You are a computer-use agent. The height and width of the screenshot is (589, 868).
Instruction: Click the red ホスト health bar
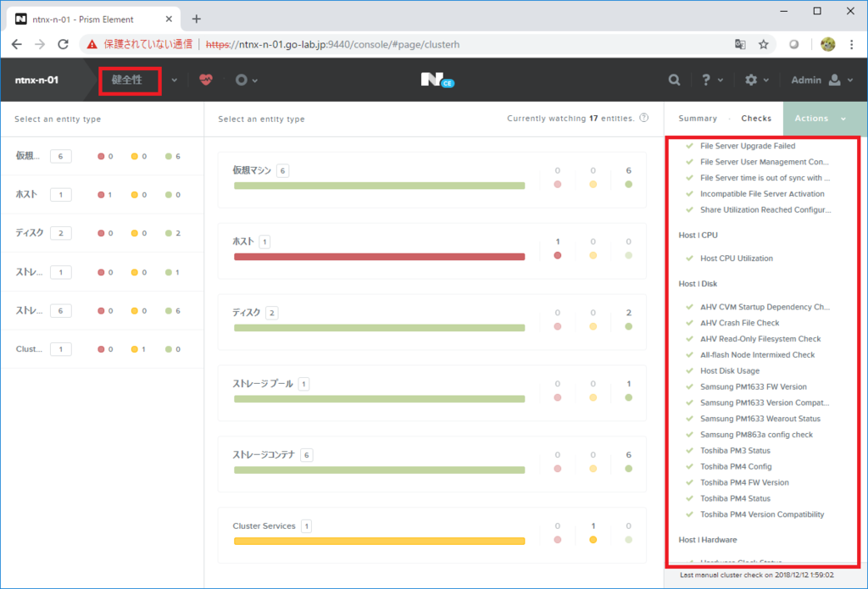tap(379, 257)
